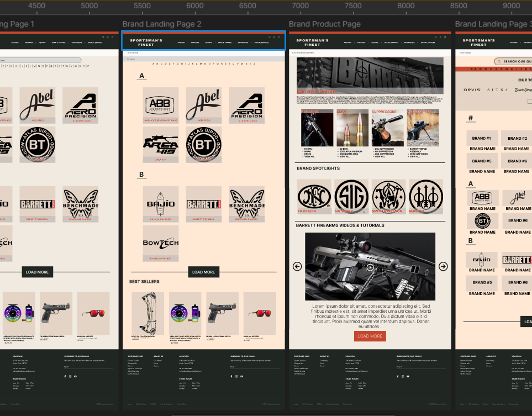
Task: Select BRAND #2 tile in Landing Page 3
Action: point(517,138)
